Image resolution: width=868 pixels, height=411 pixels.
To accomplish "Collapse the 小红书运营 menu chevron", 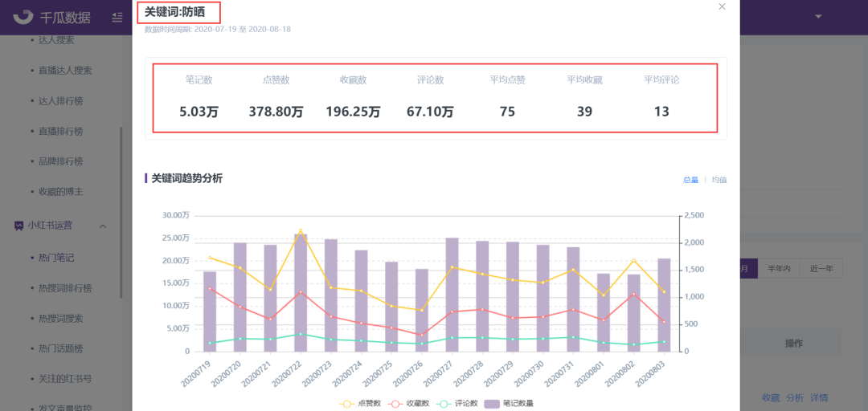I will click(102, 226).
